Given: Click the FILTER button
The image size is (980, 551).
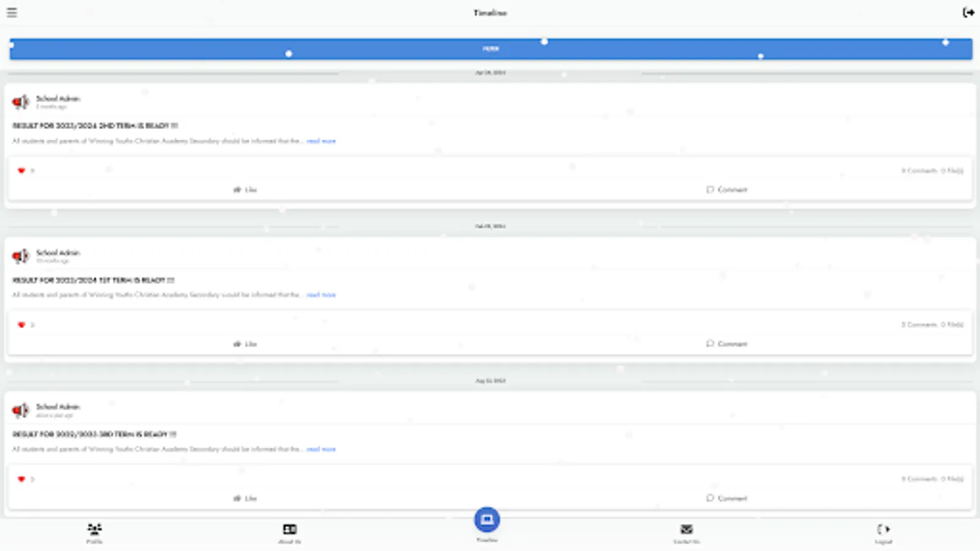Looking at the screenshot, I should point(489,48).
